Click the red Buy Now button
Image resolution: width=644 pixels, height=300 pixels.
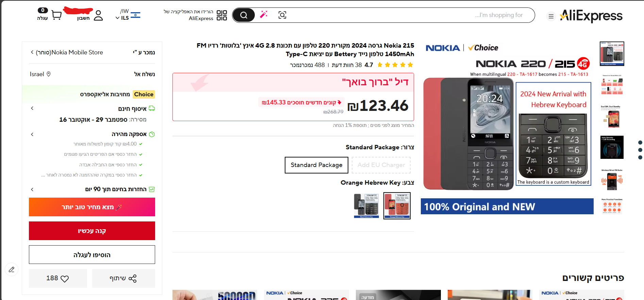click(x=92, y=231)
